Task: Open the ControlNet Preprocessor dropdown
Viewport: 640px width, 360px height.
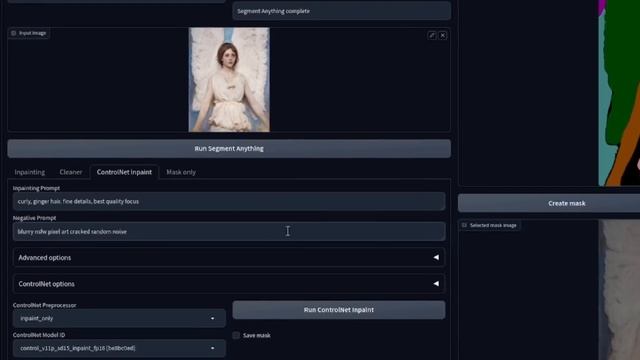Action: 119,318
